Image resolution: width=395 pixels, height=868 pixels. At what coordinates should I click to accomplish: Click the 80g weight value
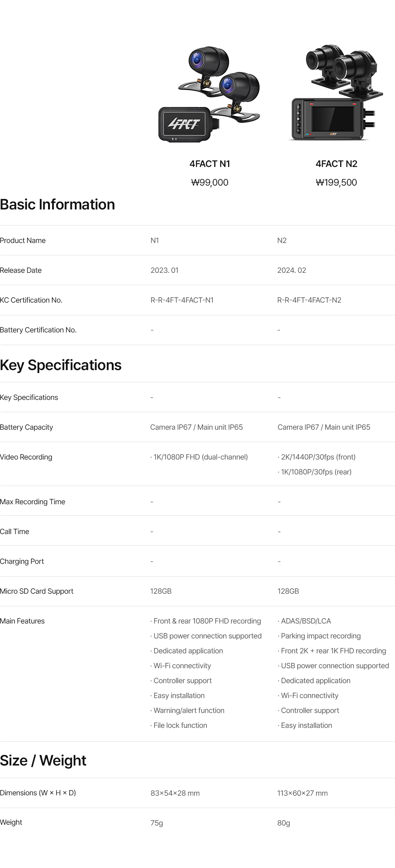pos(283,823)
